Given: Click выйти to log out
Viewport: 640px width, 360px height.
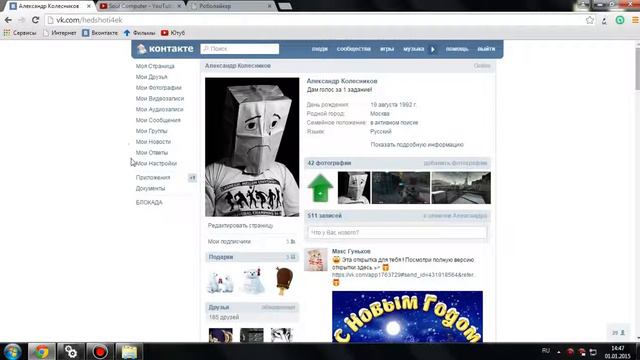Looking at the screenshot, I should point(486,49).
